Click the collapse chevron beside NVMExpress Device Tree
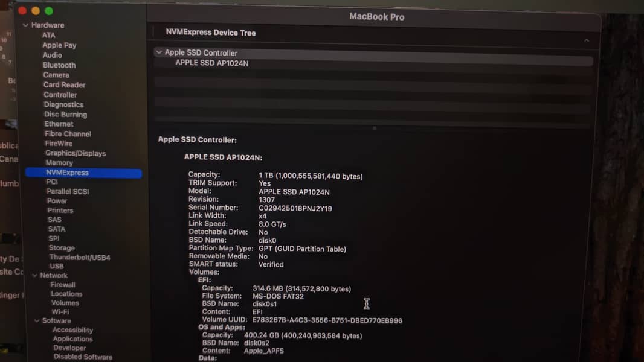The image size is (644, 362). pos(587,40)
